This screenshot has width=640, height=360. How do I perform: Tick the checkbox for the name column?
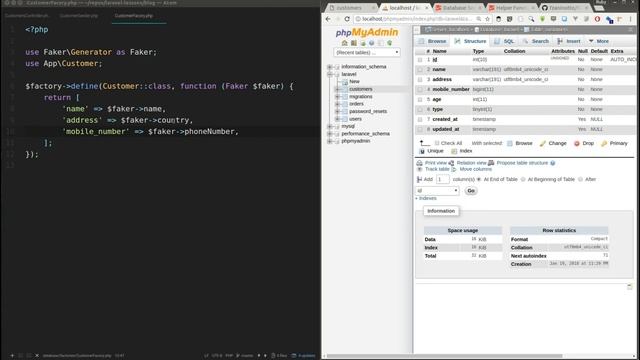coord(420,70)
